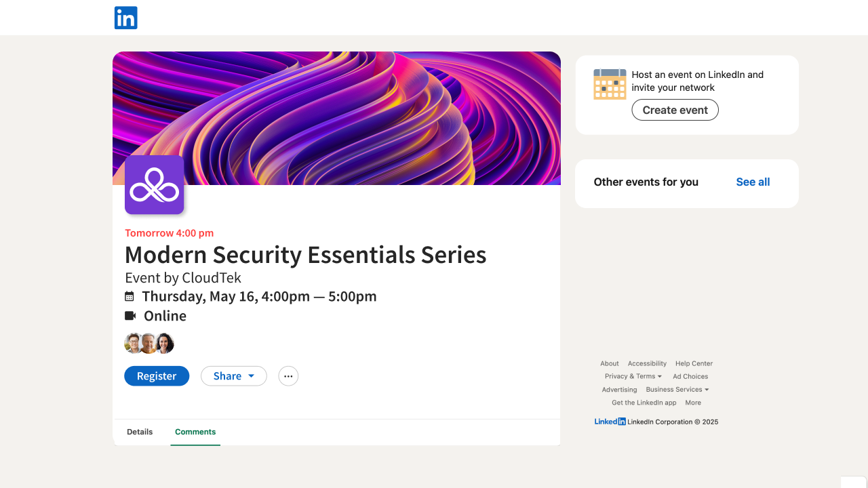This screenshot has height=488, width=868.
Task: Register for the event
Action: coord(157,376)
